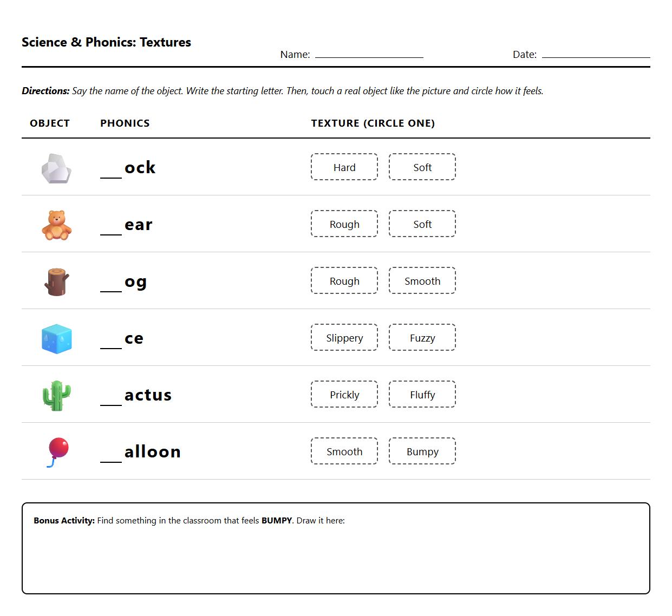Pick 'Slippery' for the ice cube
Image resolution: width=672 pixels, height=616 pixels.
344,337
